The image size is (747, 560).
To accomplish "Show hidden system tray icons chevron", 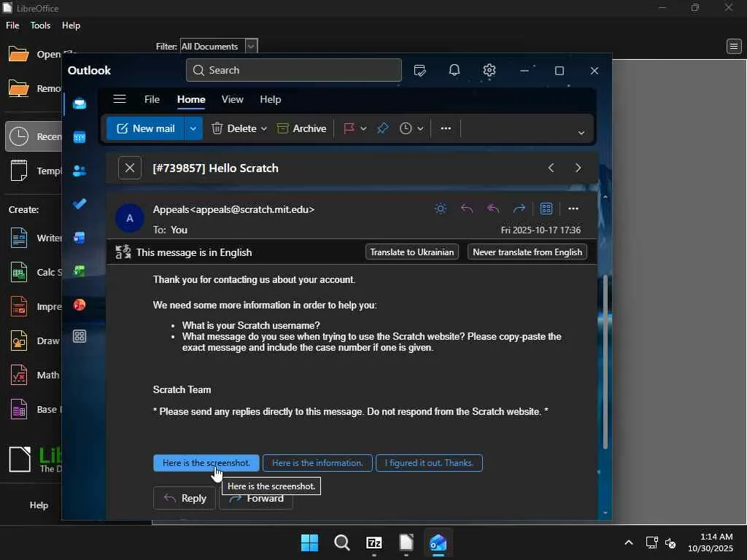I will [x=629, y=542].
